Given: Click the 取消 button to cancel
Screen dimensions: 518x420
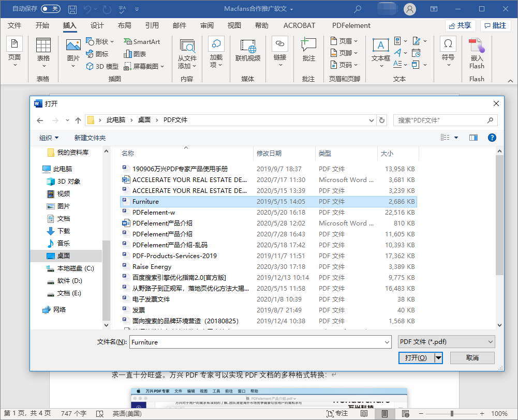Looking at the screenshot, I should pyautogui.click(x=471, y=357).
